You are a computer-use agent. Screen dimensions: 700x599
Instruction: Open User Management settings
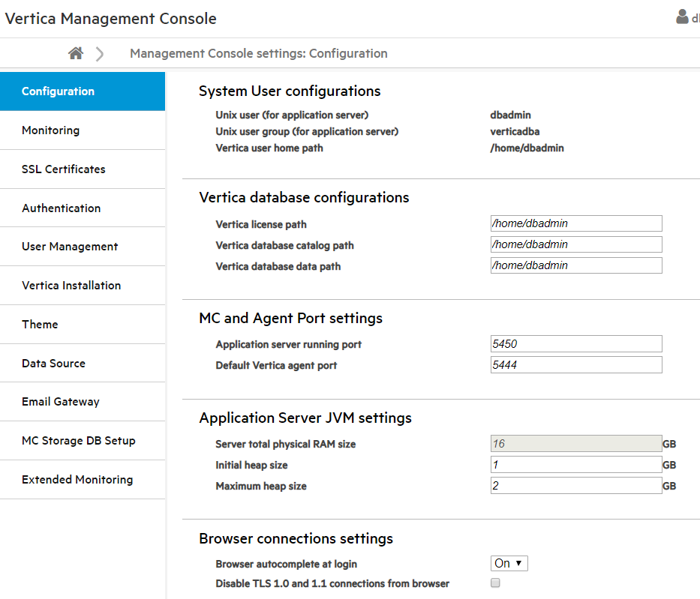(83, 247)
